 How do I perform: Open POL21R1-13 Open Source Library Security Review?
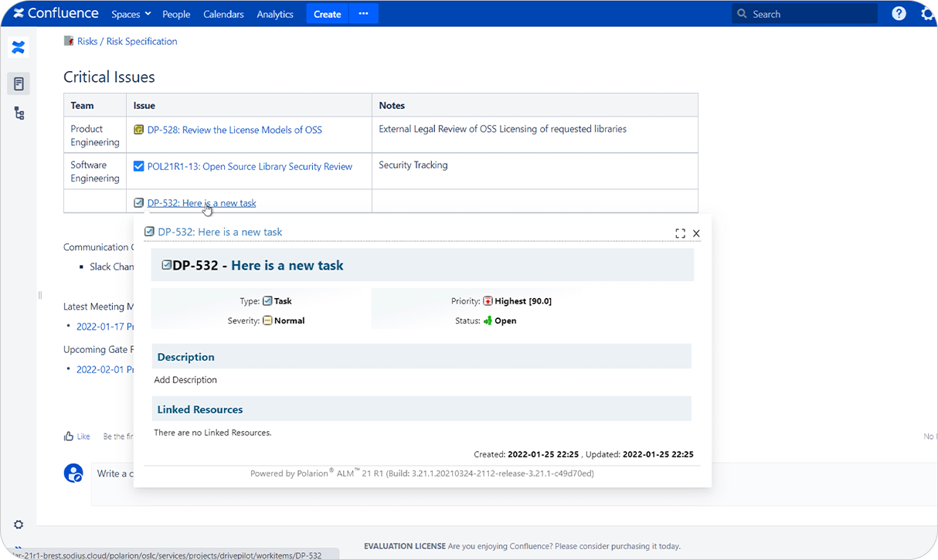click(x=250, y=166)
